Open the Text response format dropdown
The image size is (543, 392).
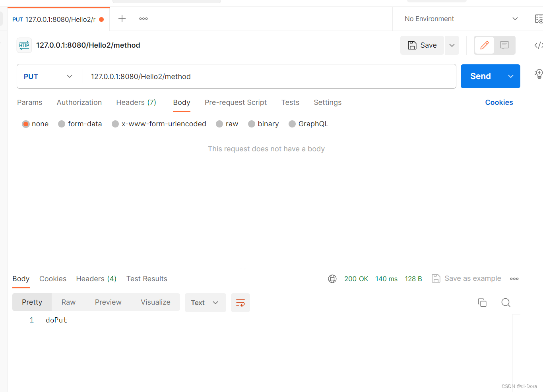(205, 303)
